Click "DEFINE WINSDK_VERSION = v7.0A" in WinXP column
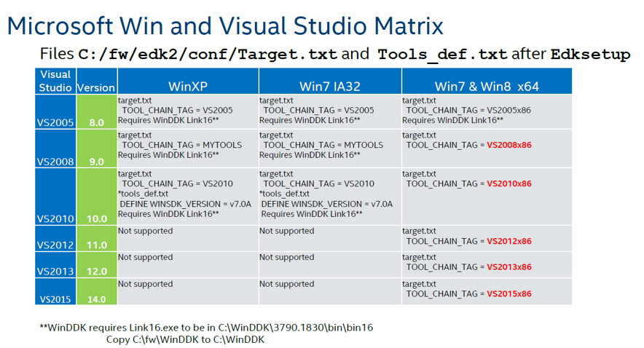The image size is (644, 348). [186, 204]
